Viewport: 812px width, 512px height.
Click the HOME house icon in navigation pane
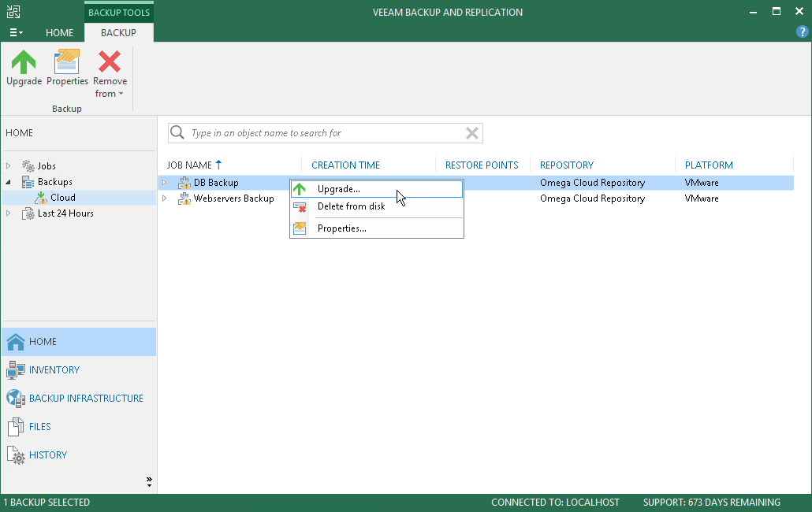click(x=16, y=342)
